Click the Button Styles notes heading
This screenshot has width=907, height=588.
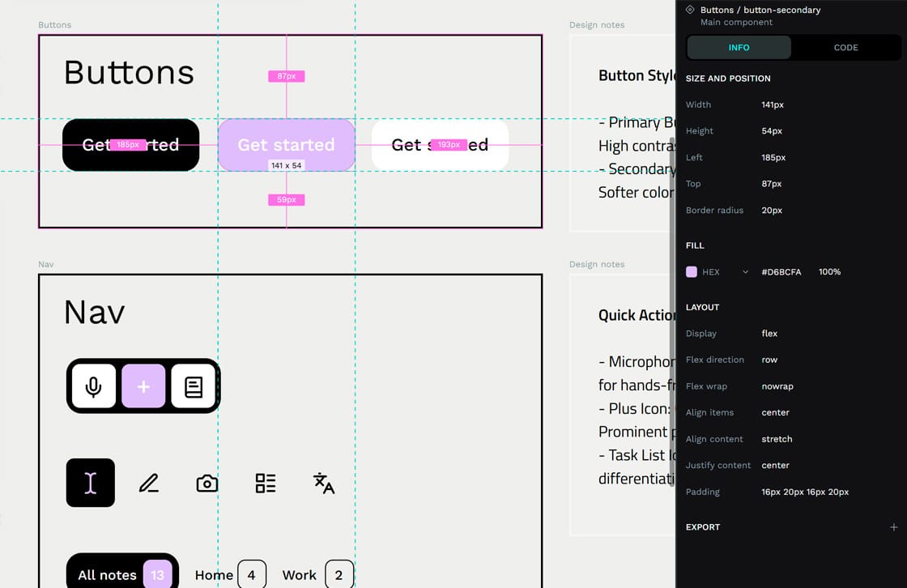[x=637, y=76]
